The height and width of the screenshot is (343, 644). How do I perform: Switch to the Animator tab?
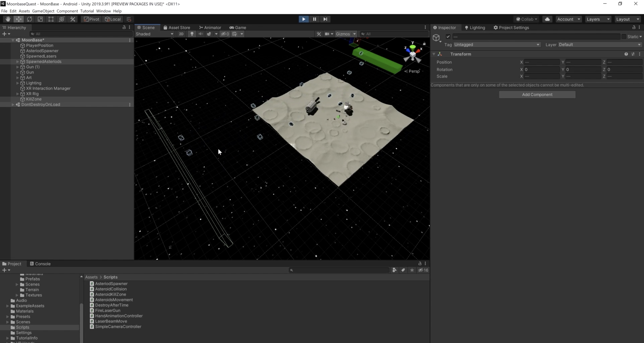pos(210,28)
